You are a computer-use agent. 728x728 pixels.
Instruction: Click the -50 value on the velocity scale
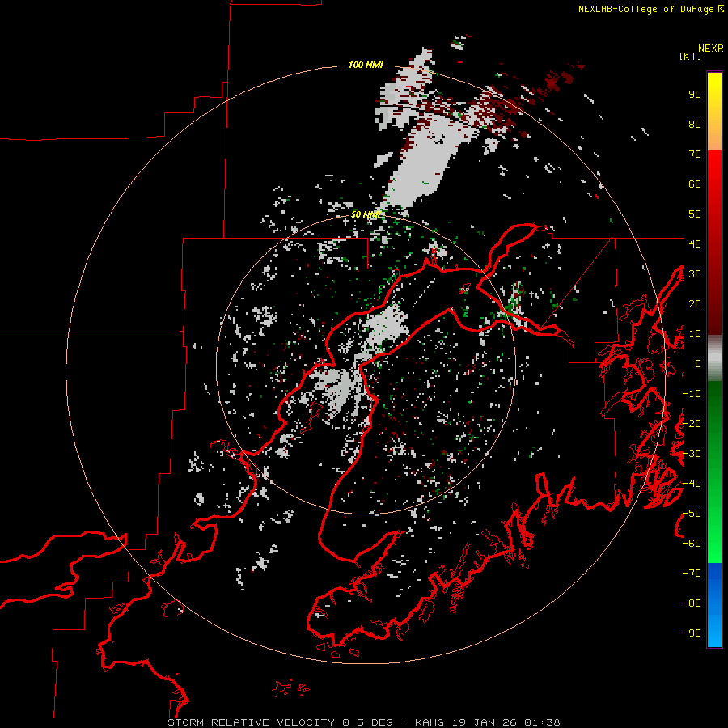692,514
